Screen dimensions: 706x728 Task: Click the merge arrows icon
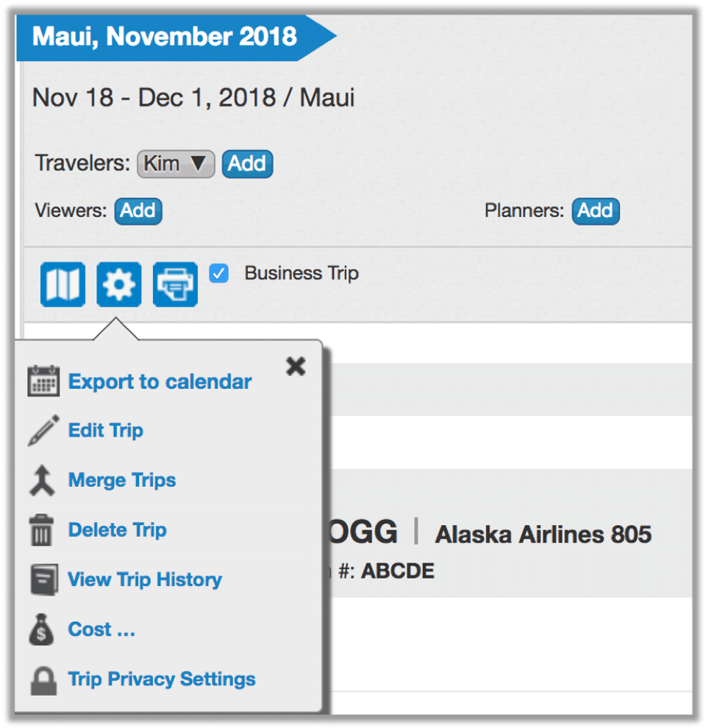[x=43, y=481]
